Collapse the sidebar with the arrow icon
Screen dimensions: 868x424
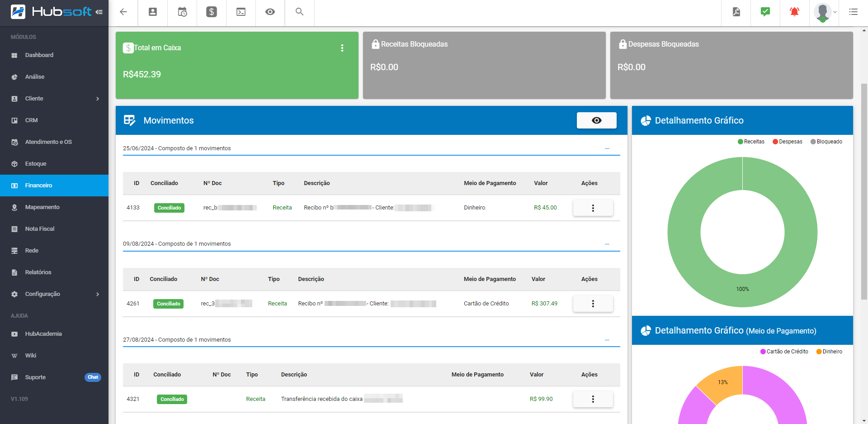[99, 12]
